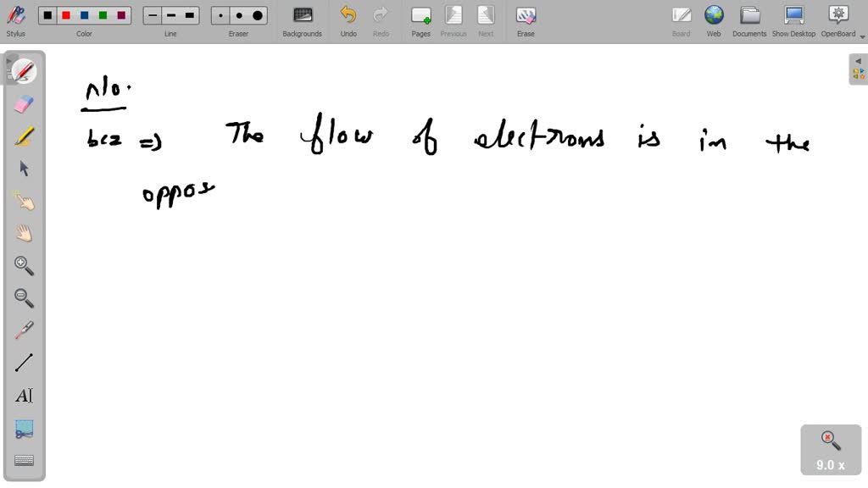Open the Backgrounds chooser
Viewport: 868px width, 488px height.
[303, 21]
